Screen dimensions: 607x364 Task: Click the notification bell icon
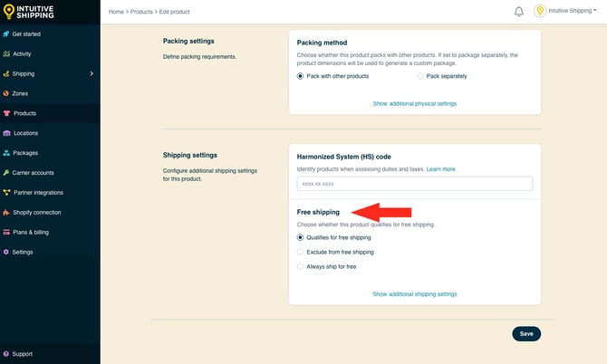[519, 12]
